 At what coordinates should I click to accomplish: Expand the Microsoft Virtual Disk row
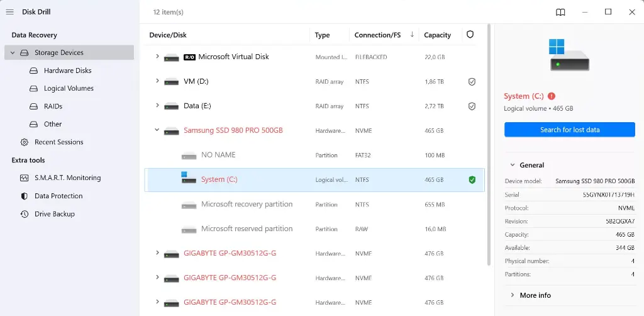tap(157, 57)
